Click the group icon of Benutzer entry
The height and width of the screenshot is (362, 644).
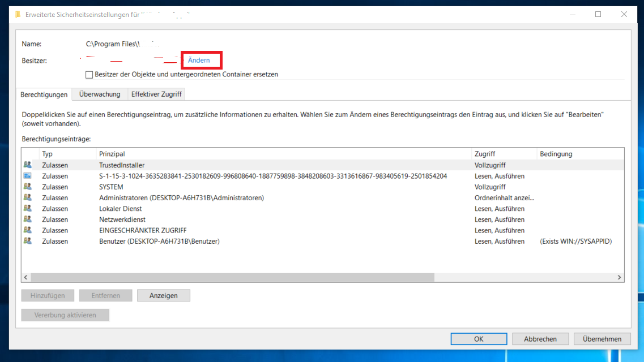[28, 241]
